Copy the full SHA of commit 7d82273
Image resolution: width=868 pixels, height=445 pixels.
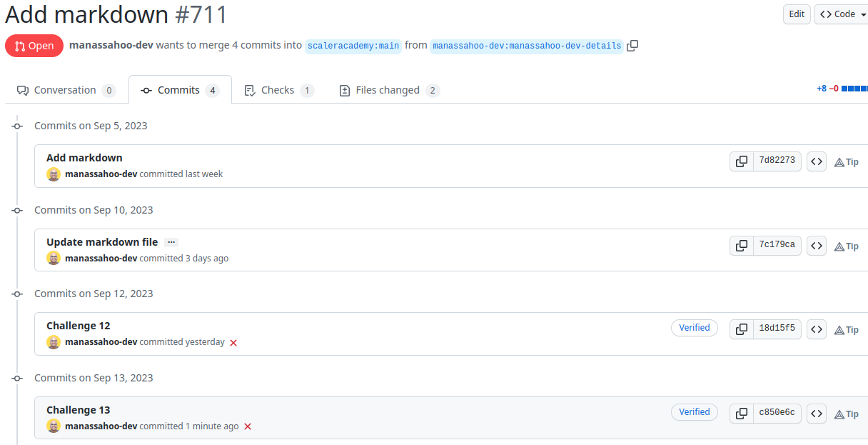(x=741, y=161)
